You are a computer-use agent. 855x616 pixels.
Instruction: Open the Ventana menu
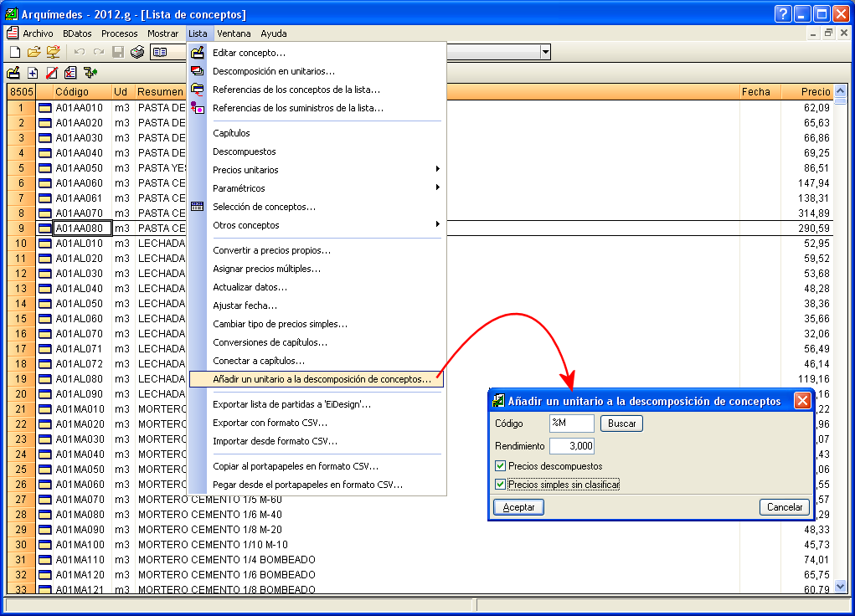tap(234, 33)
